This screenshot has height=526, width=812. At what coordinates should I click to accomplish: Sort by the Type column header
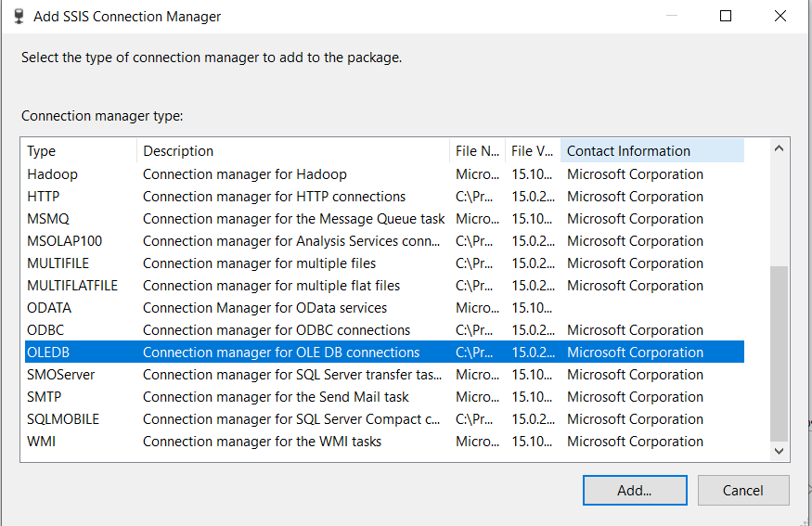(x=79, y=151)
